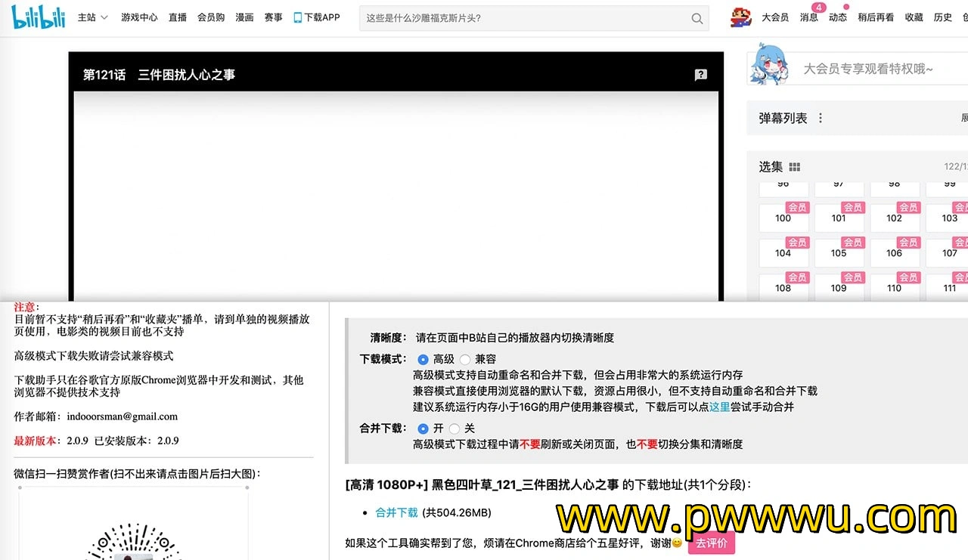
Task: Click the 大会员专享观看特权 banner
Action: (857, 69)
